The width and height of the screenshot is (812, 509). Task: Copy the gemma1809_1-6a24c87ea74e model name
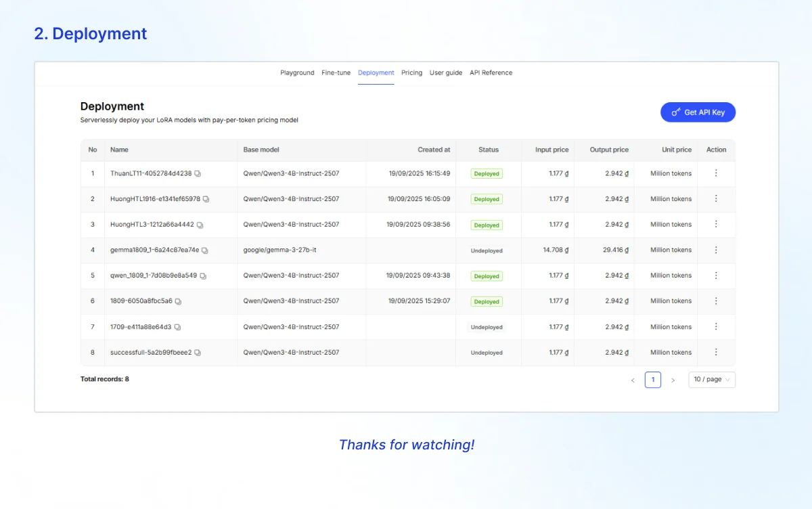pyautogui.click(x=204, y=250)
